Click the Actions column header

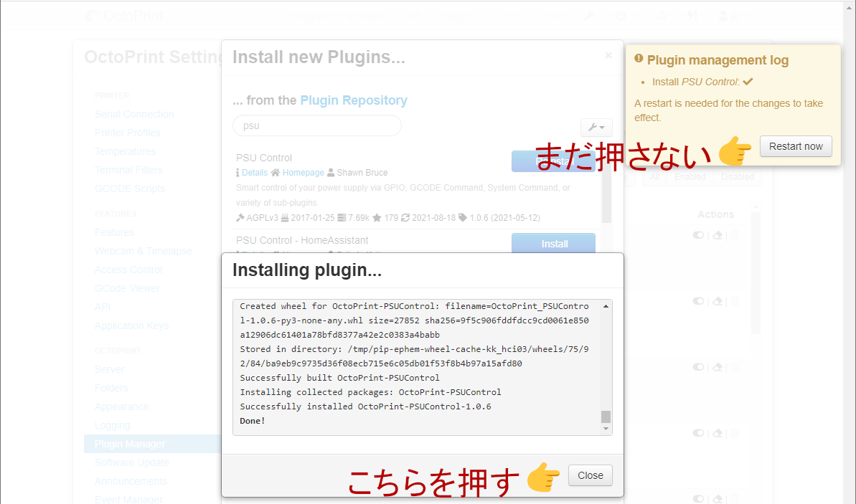pos(715,214)
